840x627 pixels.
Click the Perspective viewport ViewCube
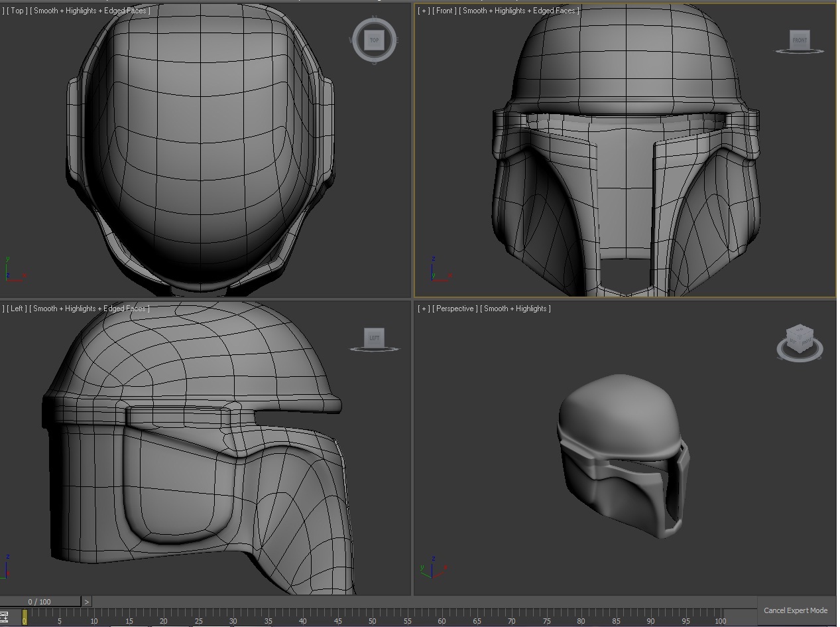(x=800, y=340)
